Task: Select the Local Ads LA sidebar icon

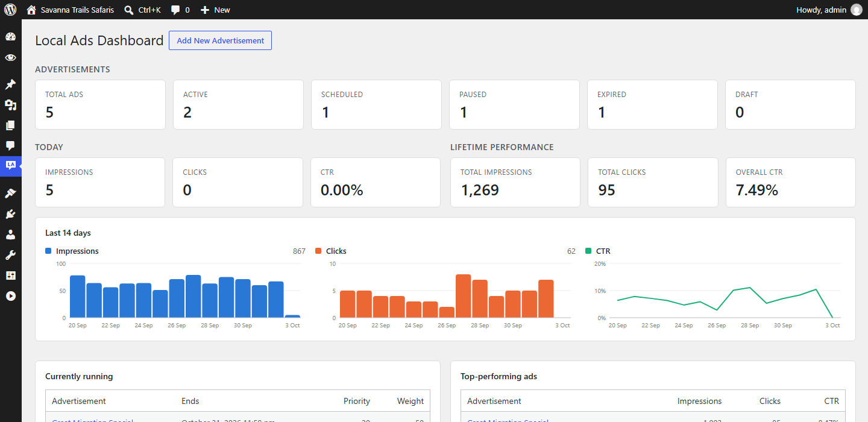Action: coord(10,165)
